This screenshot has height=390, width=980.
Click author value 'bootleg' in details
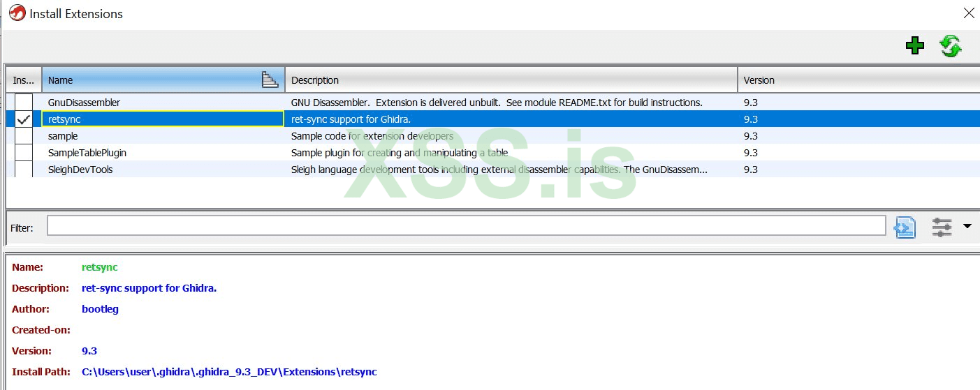(x=100, y=309)
